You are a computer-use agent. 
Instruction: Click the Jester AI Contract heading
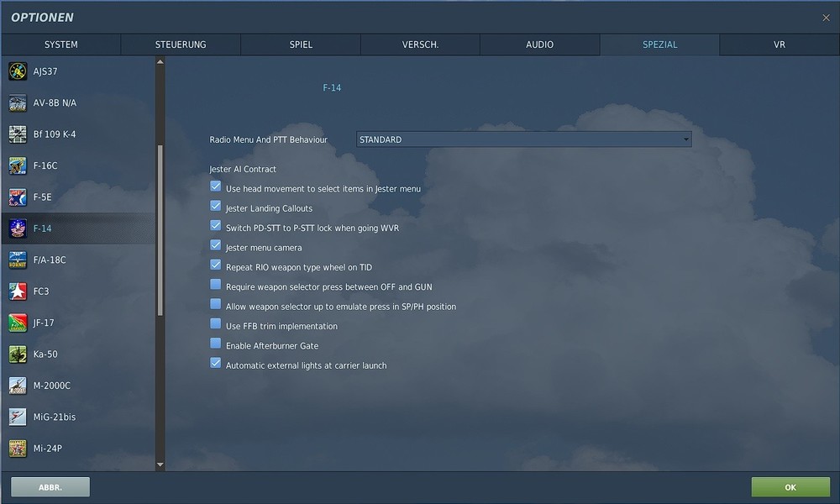(243, 169)
